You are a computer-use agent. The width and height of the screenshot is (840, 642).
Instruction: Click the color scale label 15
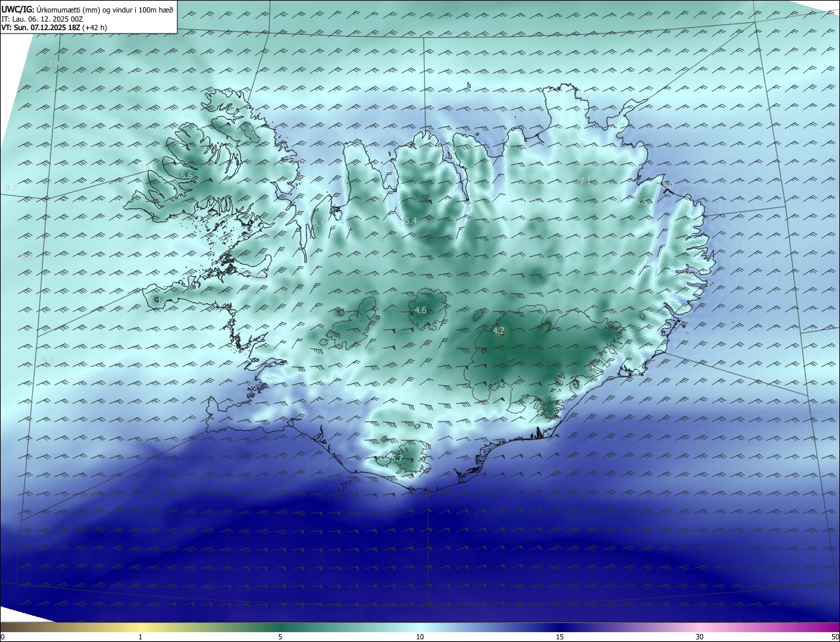point(560,637)
